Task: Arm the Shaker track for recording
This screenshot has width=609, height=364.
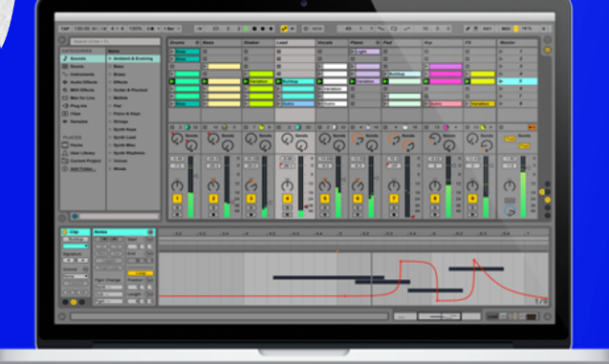Action: click(x=250, y=215)
